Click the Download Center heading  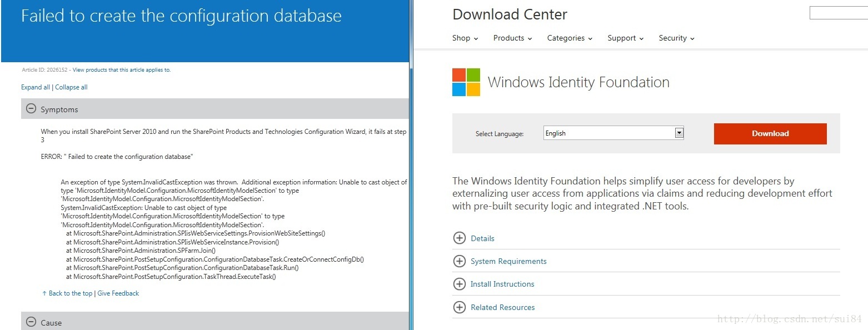click(510, 14)
